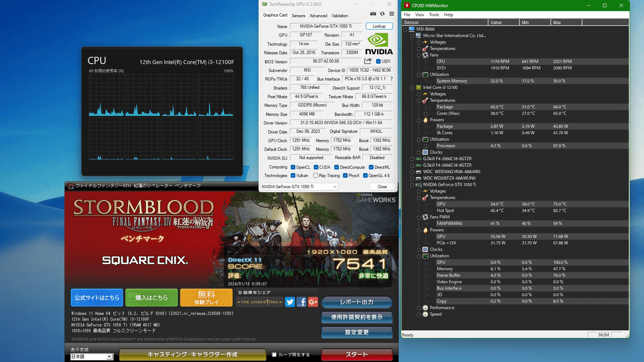Toggle the PhysX checkbox

pyautogui.click(x=344, y=175)
